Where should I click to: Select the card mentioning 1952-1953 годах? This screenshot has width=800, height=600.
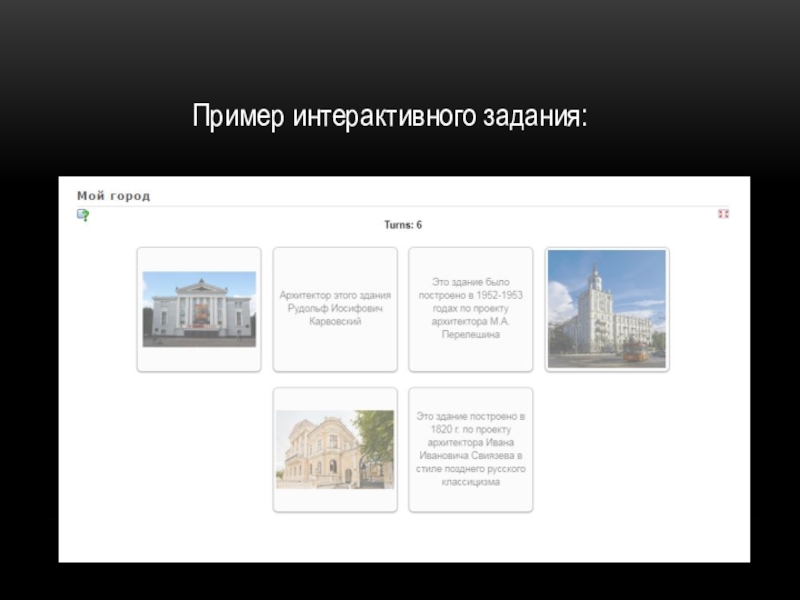point(470,310)
